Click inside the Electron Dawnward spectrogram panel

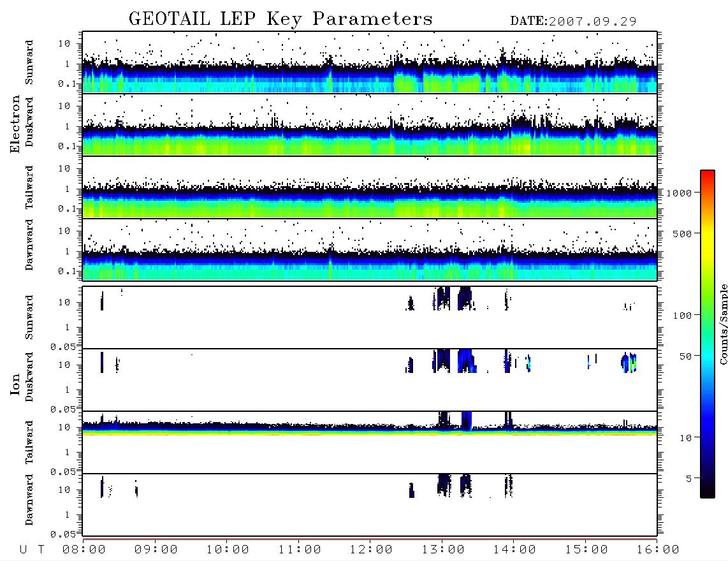pyautogui.click(x=370, y=250)
